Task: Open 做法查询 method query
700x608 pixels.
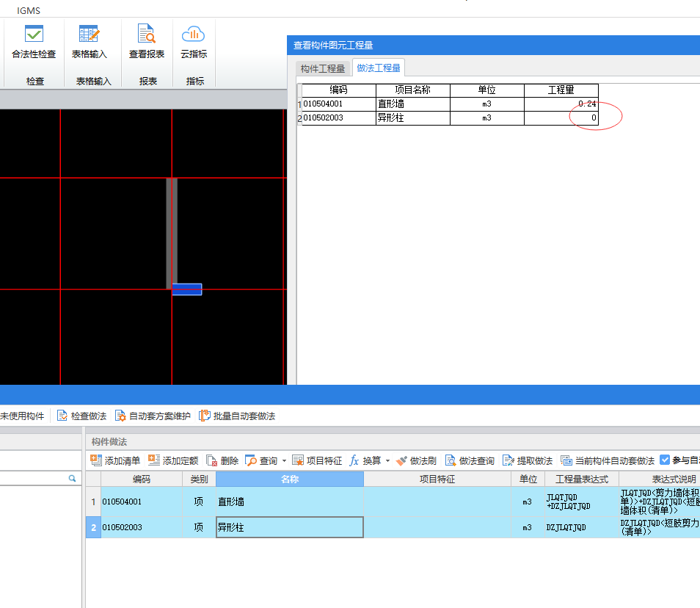Action: (x=470, y=460)
